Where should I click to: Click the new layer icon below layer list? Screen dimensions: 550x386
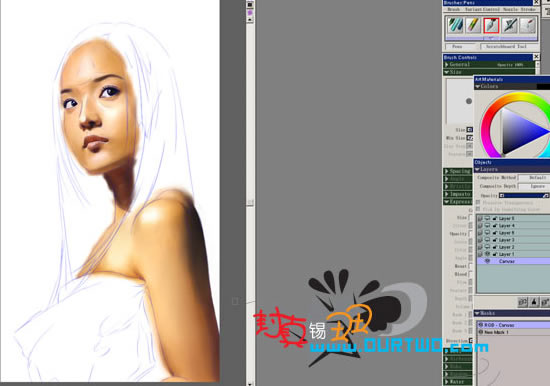coord(545,302)
